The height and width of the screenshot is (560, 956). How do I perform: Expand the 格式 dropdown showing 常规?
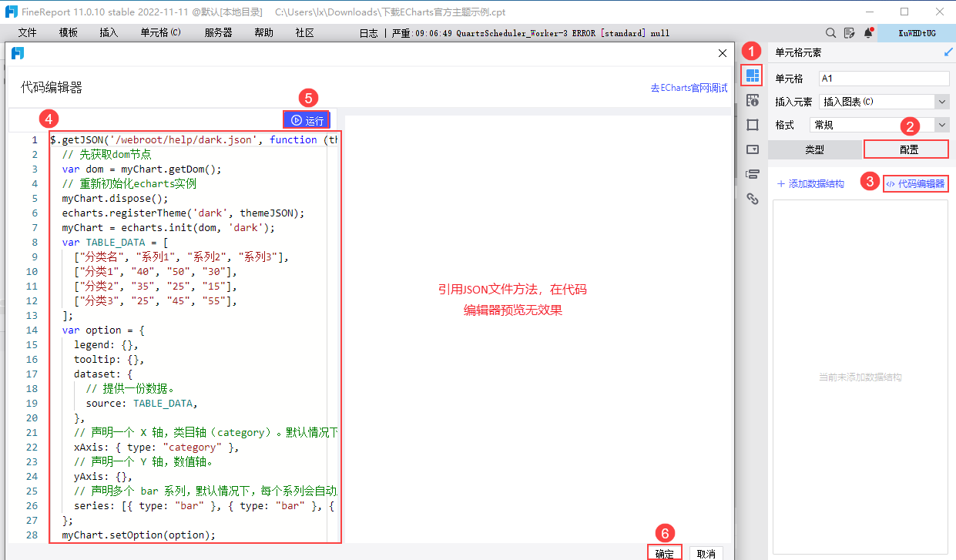[942, 125]
